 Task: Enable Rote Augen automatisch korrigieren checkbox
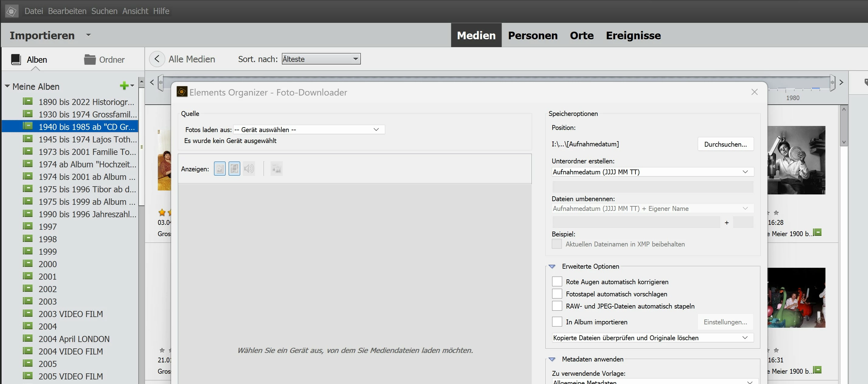pos(557,281)
